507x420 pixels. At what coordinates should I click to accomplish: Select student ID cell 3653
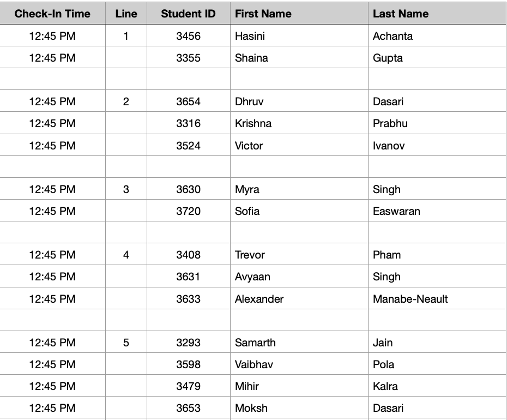(x=189, y=408)
